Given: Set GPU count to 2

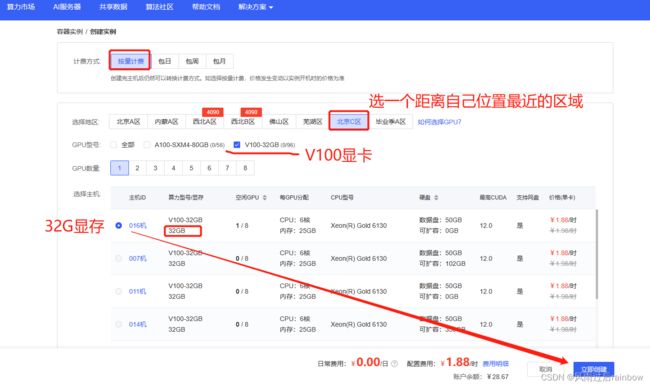Looking at the screenshot, I should (x=137, y=168).
